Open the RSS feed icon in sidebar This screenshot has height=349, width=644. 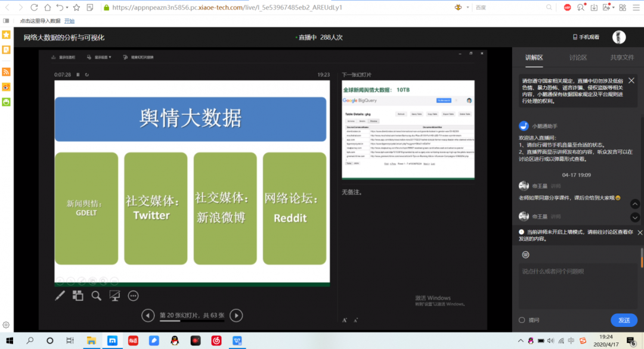pos(6,72)
